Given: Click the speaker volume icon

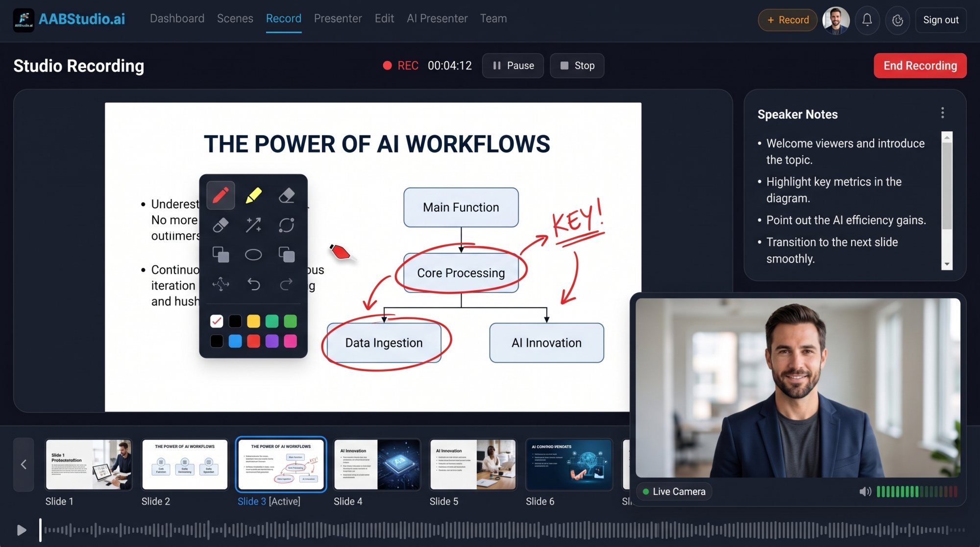Looking at the screenshot, I should pos(865,492).
